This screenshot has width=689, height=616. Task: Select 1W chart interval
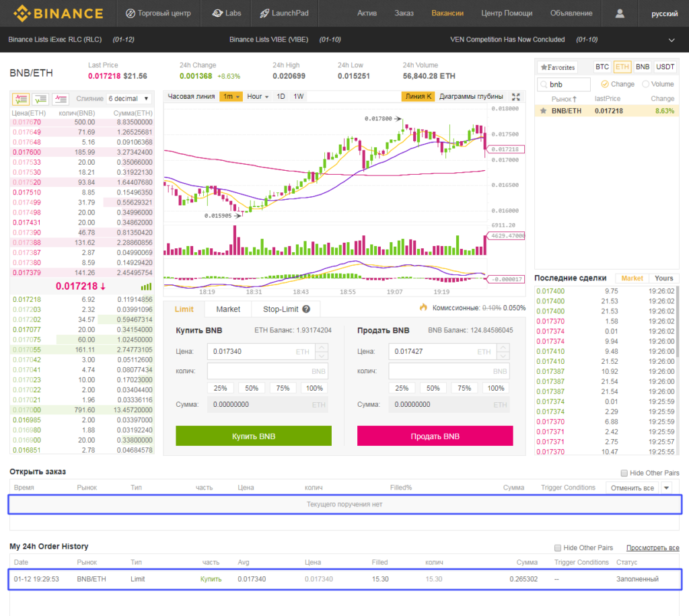[298, 97]
